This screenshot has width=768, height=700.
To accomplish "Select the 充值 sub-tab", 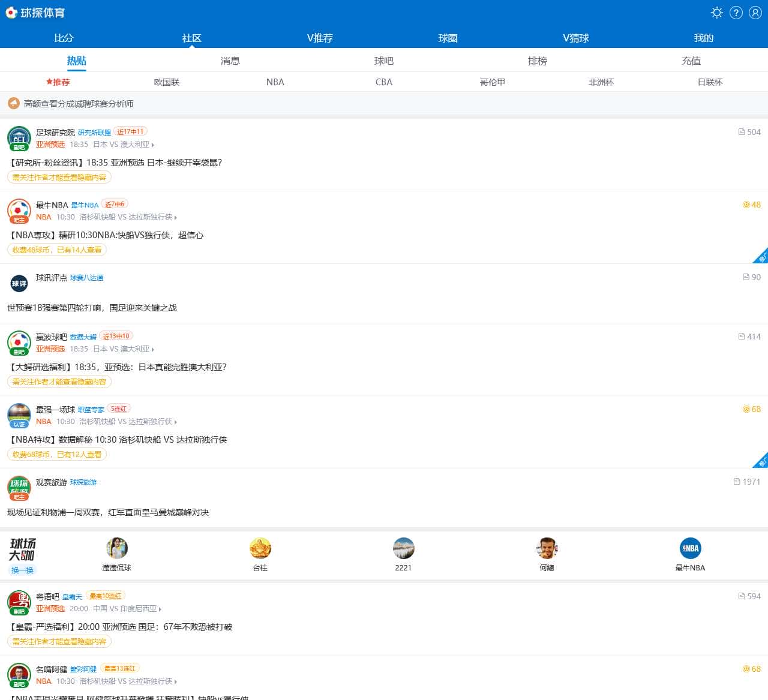I will click(691, 61).
